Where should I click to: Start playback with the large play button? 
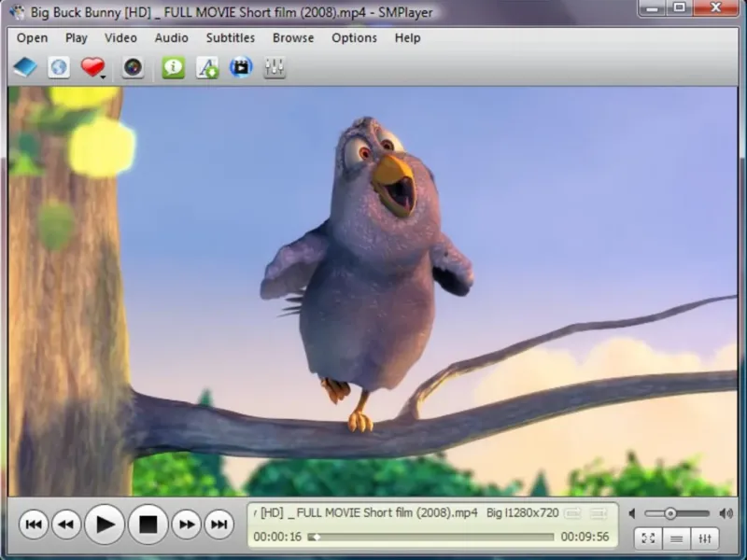(x=105, y=525)
